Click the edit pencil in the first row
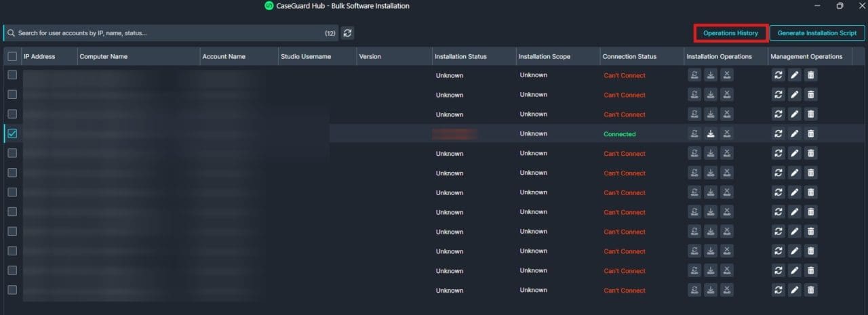The width and height of the screenshot is (868, 315). (x=795, y=75)
